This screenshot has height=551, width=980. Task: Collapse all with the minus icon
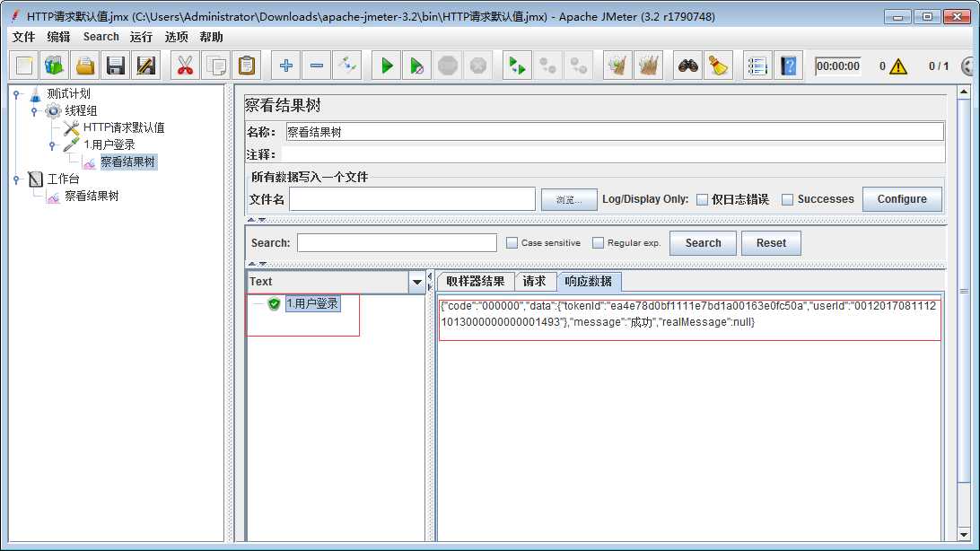click(x=317, y=66)
